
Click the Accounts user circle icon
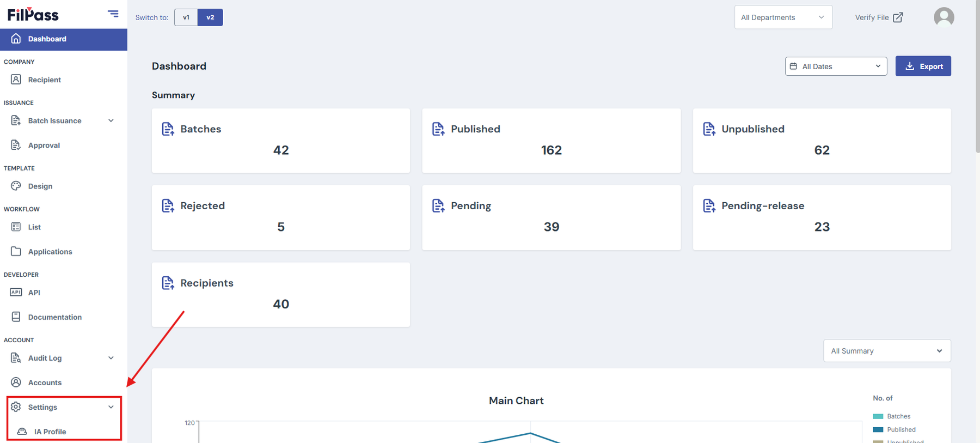[x=16, y=383]
